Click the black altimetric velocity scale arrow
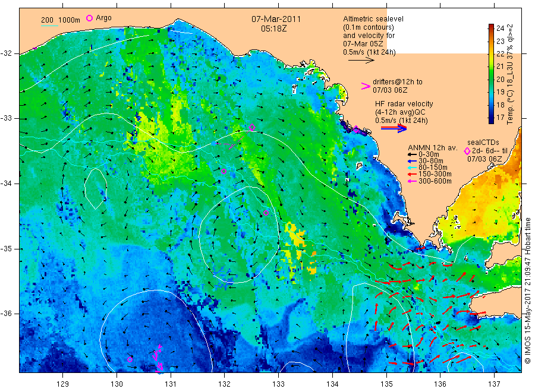The width and height of the screenshot is (535, 392). pos(361,61)
